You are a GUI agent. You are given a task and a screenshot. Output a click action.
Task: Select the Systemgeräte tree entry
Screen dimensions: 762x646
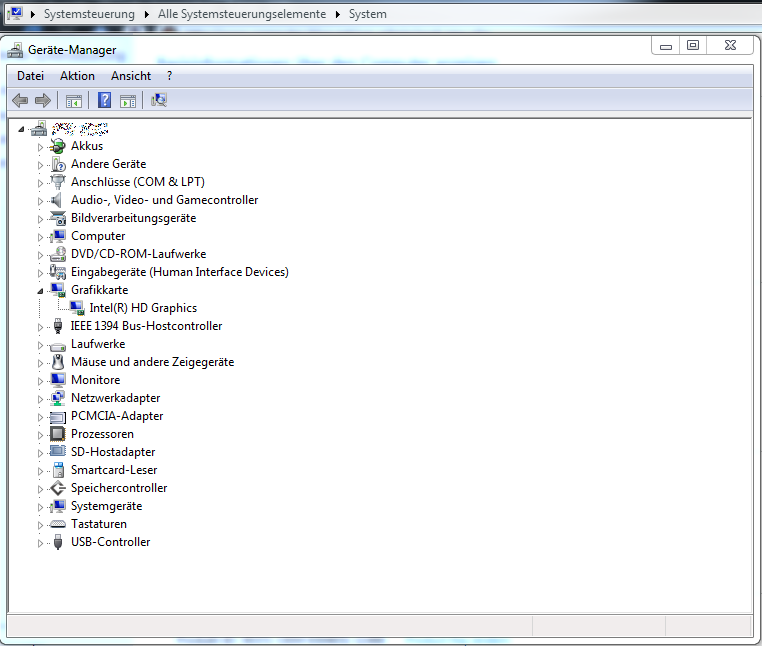(106, 506)
